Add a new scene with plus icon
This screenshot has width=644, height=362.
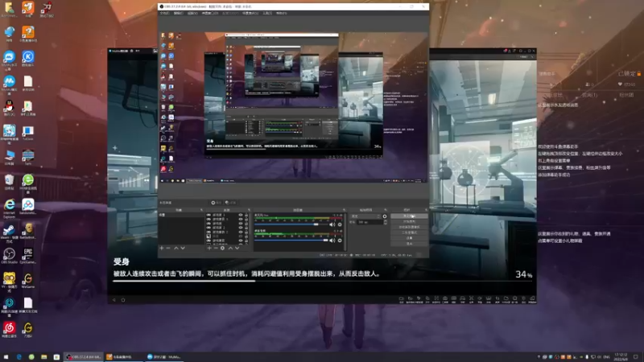click(162, 248)
